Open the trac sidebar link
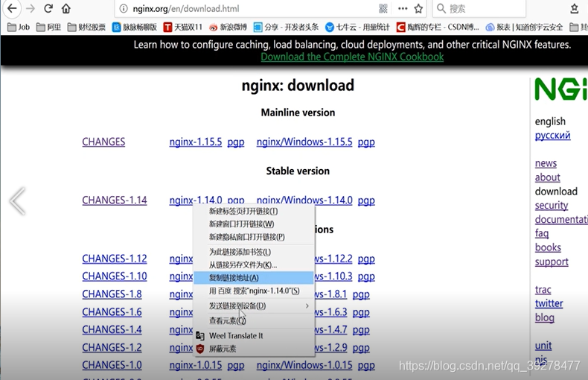 (x=543, y=290)
